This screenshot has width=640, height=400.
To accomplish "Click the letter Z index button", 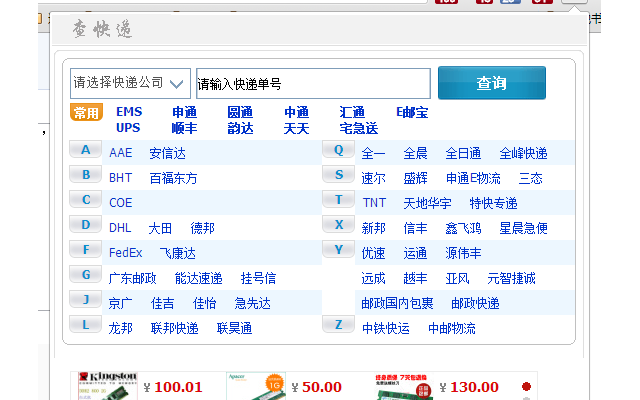I will (338, 324).
